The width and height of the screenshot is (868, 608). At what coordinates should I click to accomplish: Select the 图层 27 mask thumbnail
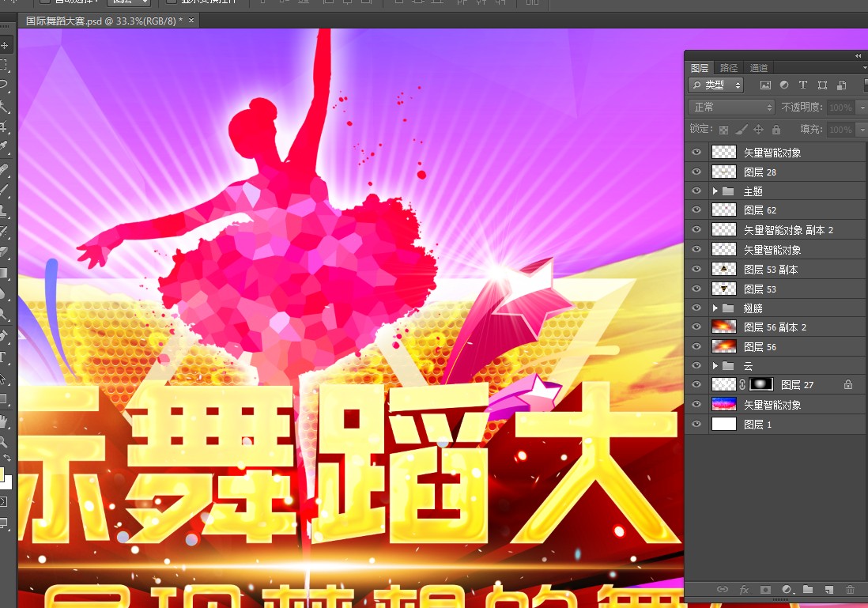(761, 384)
